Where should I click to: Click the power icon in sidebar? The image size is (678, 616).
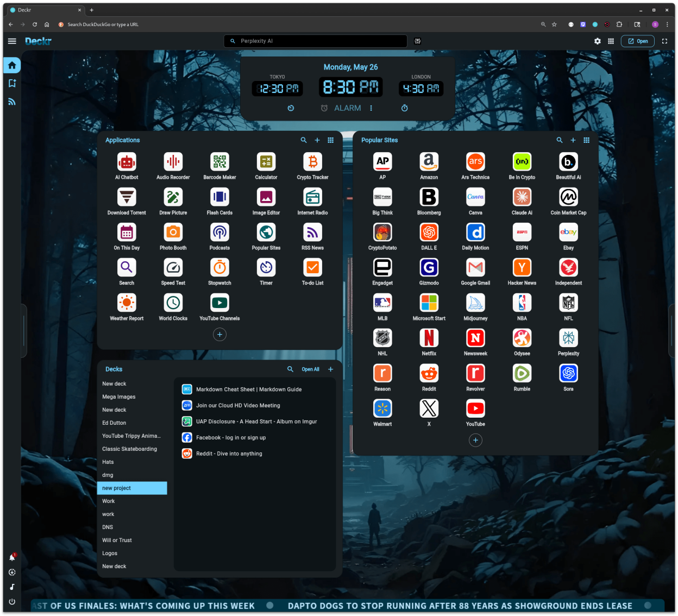pyautogui.click(x=12, y=601)
